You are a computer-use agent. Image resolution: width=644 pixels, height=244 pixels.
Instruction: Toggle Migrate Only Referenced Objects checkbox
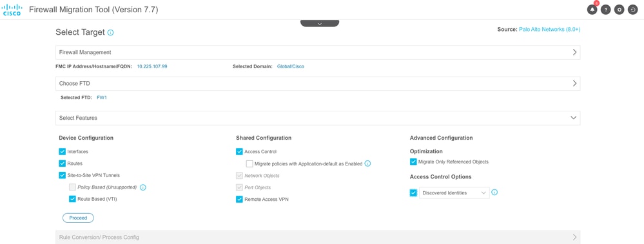413,162
